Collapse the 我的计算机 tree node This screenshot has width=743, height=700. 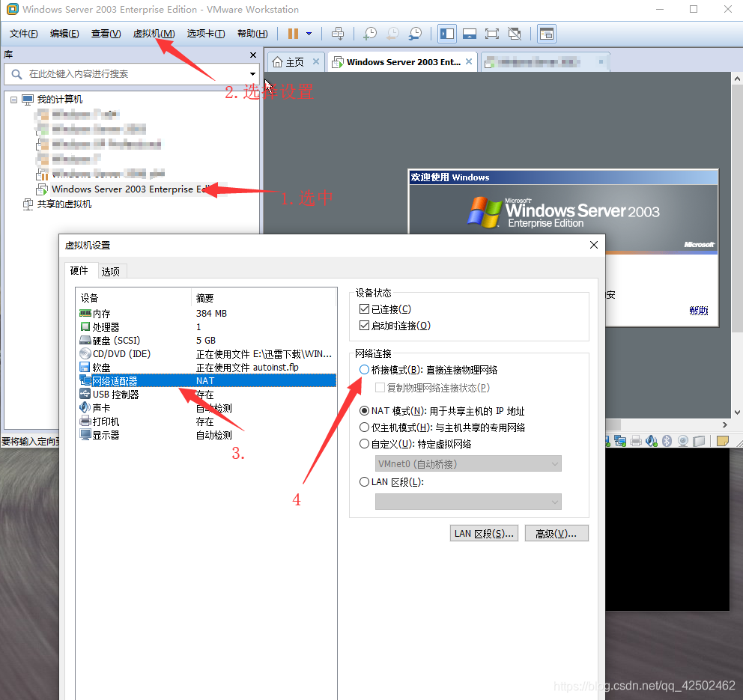pos(13,100)
